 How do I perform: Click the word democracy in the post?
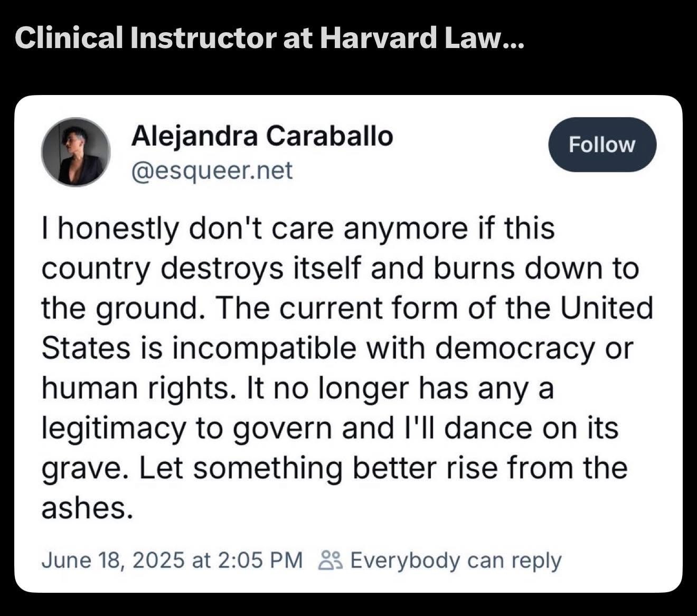[x=515, y=349]
